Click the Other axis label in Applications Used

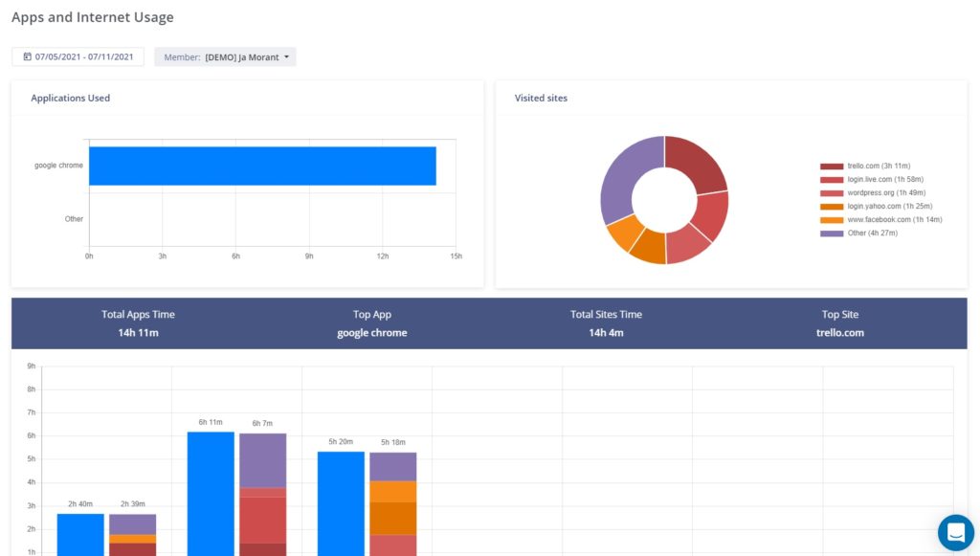[x=74, y=219]
